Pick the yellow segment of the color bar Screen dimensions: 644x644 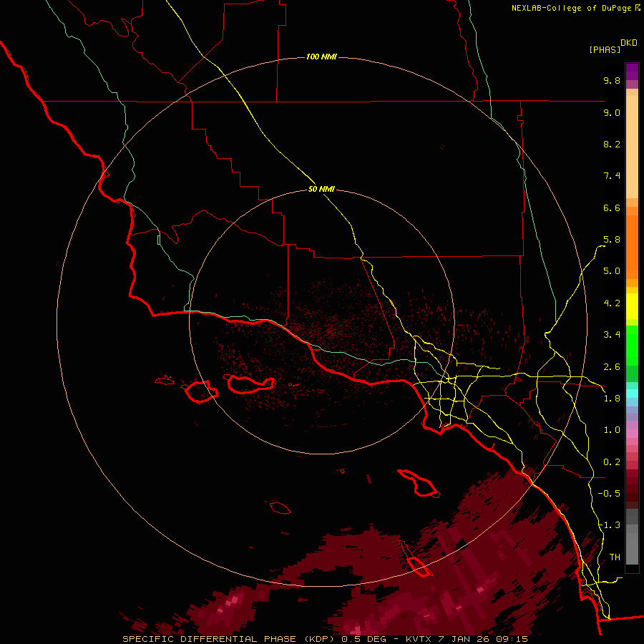point(632,306)
